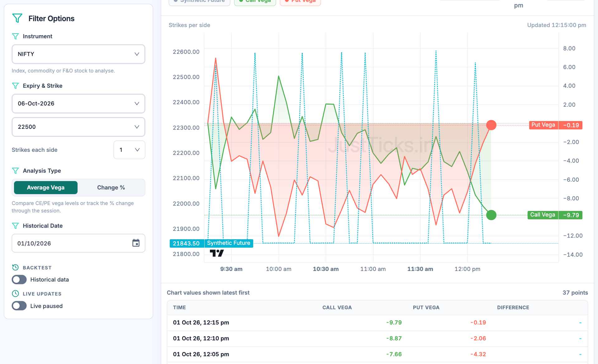Click the Historical Date input field
The width and height of the screenshot is (598, 364).
coord(78,243)
